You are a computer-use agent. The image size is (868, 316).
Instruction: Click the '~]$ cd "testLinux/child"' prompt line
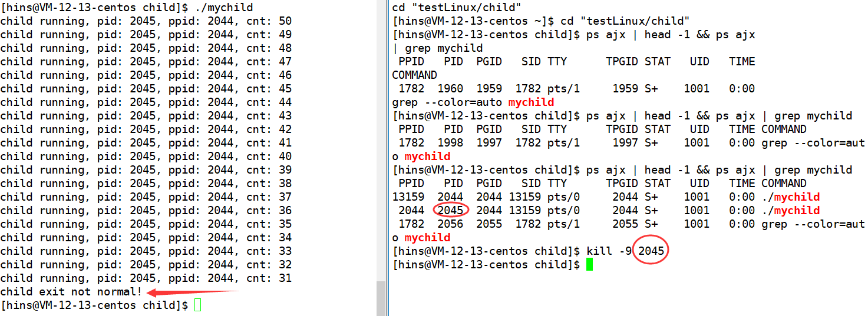pyautogui.click(x=541, y=21)
